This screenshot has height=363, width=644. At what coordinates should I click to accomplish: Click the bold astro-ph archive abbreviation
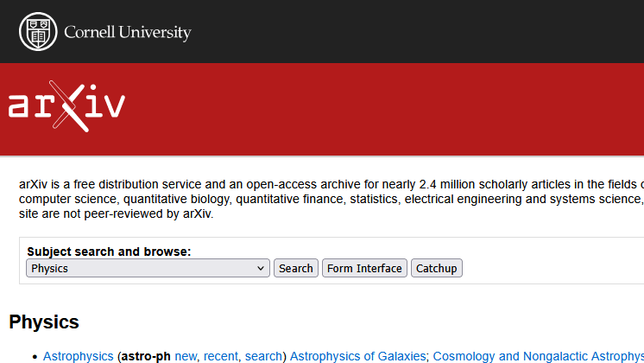point(146,356)
